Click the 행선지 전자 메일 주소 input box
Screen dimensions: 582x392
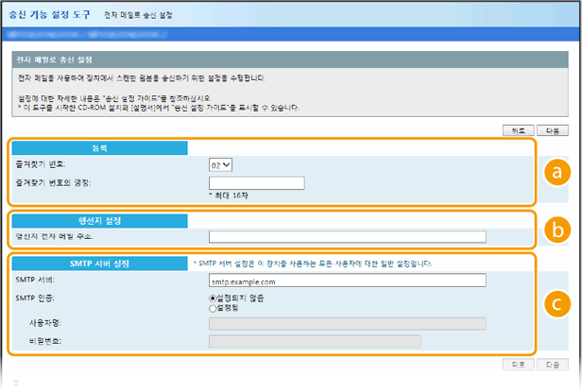pyautogui.click(x=347, y=237)
